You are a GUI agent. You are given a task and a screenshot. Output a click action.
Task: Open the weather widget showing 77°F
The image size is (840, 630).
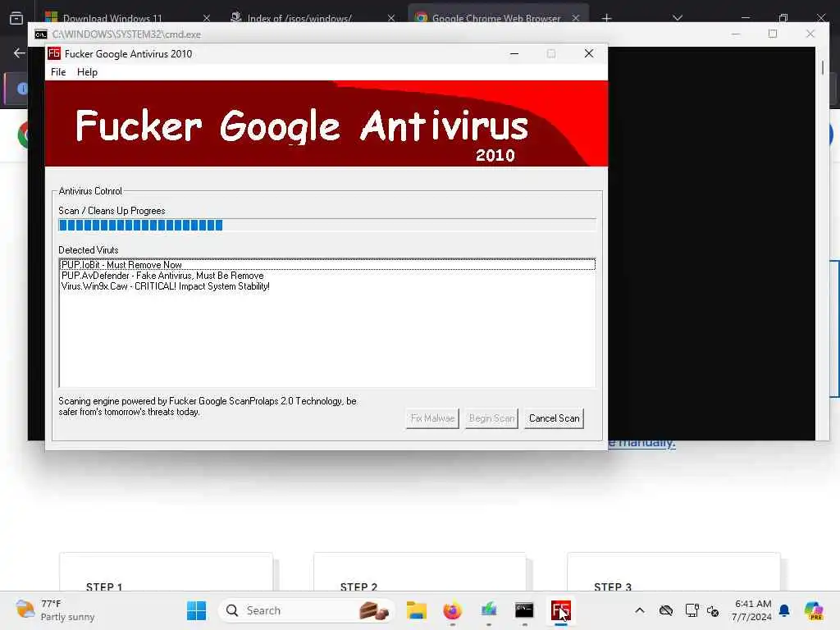55,610
